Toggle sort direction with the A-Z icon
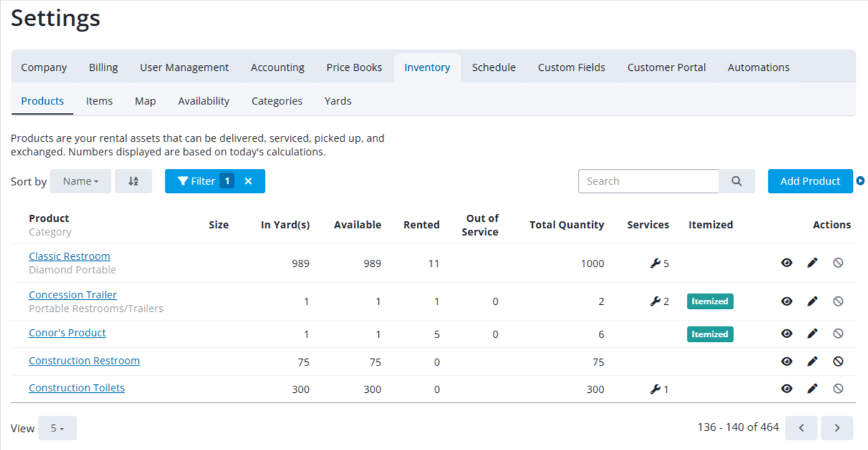868x450 pixels. pyautogui.click(x=133, y=181)
